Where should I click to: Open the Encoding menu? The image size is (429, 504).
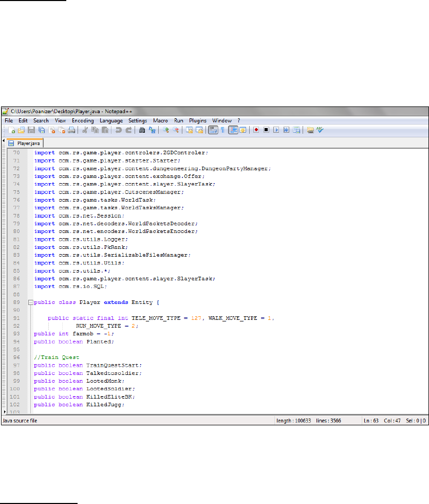[83, 120]
